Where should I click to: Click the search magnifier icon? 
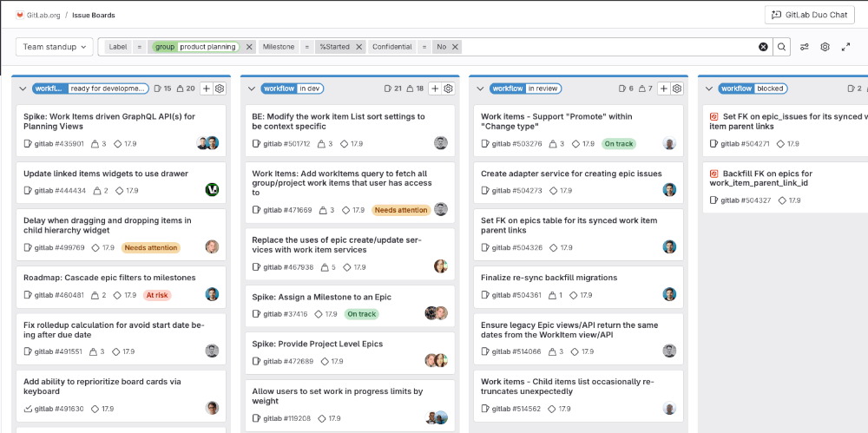tap(782, 47)
